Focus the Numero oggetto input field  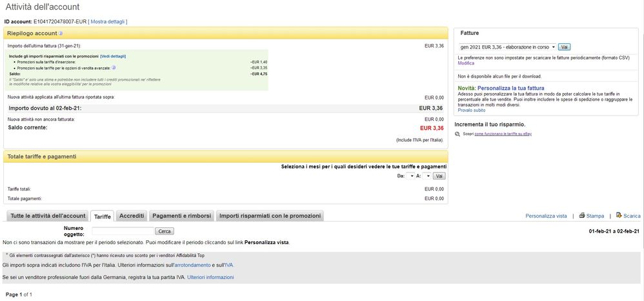(123, 231)
